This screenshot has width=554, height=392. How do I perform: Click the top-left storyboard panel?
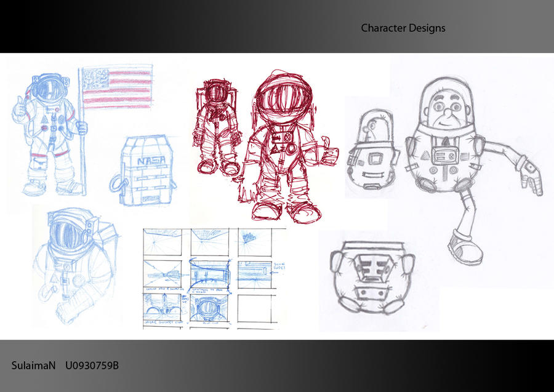(x=161, y=242)
